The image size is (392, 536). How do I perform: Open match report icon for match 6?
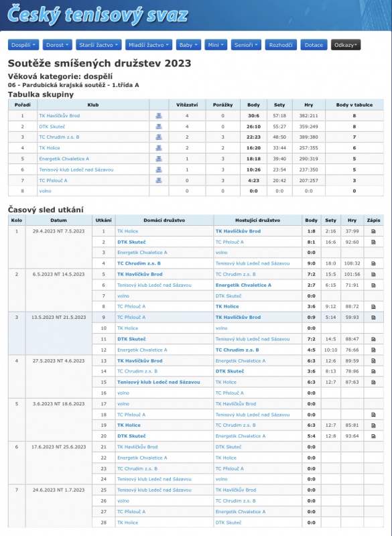[373, 285]
